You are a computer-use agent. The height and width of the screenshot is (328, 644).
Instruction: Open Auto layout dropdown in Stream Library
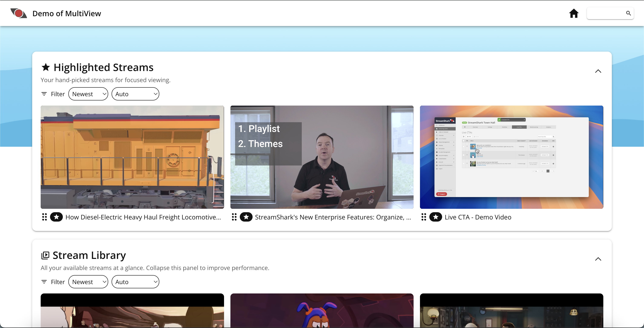tap(135, 282)
